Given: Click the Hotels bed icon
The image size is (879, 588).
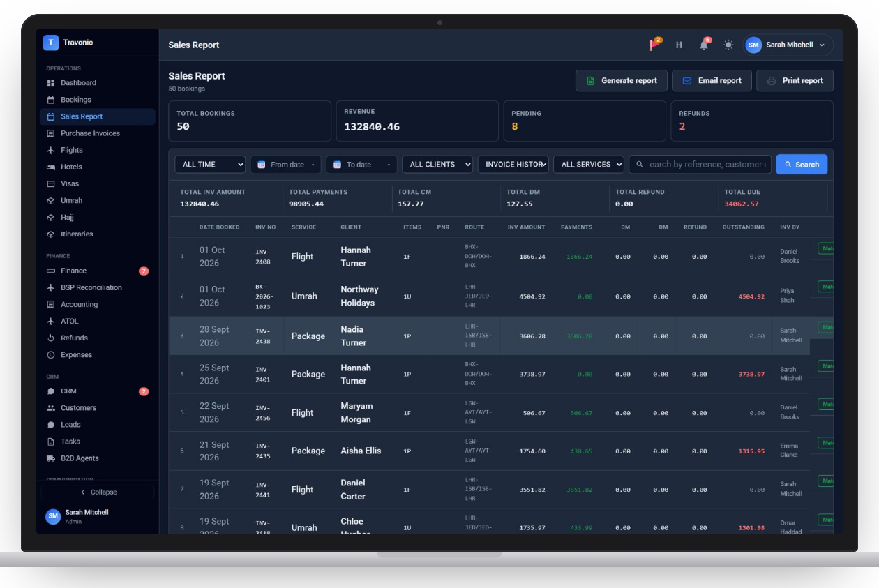Looking at the screenshot, I should pyautogui.click(x=51, y=167).
